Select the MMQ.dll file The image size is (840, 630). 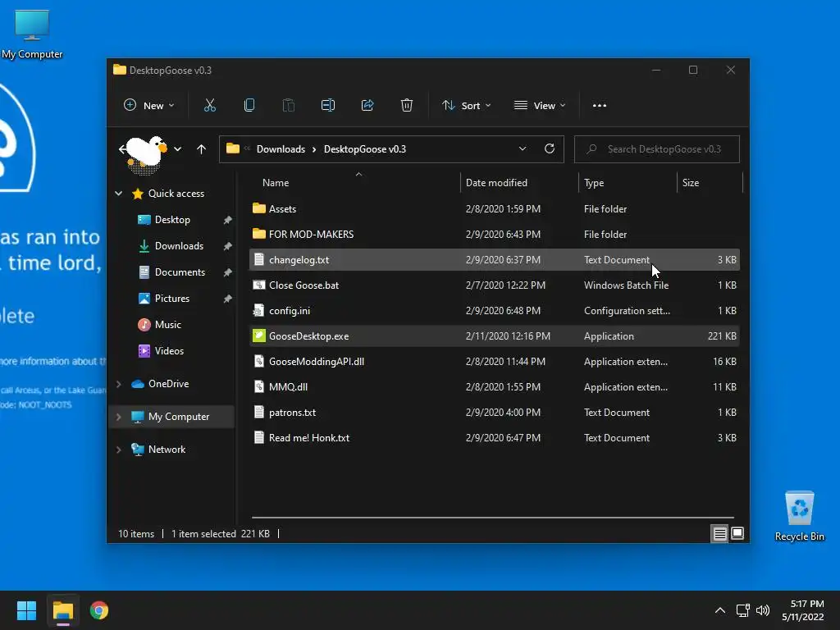pos(495,387)
